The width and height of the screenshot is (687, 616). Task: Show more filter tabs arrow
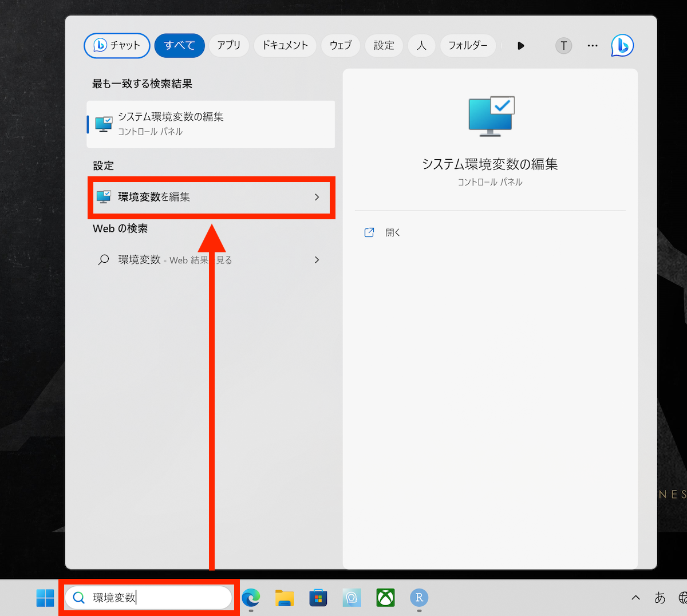click(520, 46)
